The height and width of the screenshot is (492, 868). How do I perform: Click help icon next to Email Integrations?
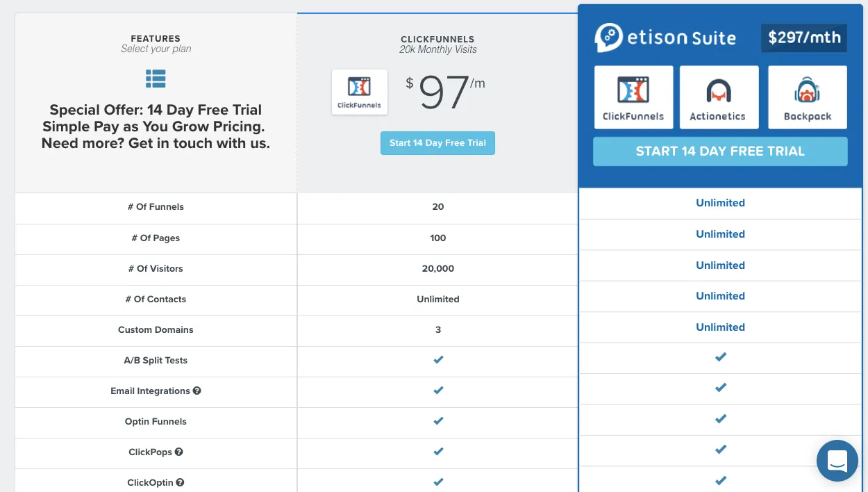pyautogui.click(x=197, y=391)
